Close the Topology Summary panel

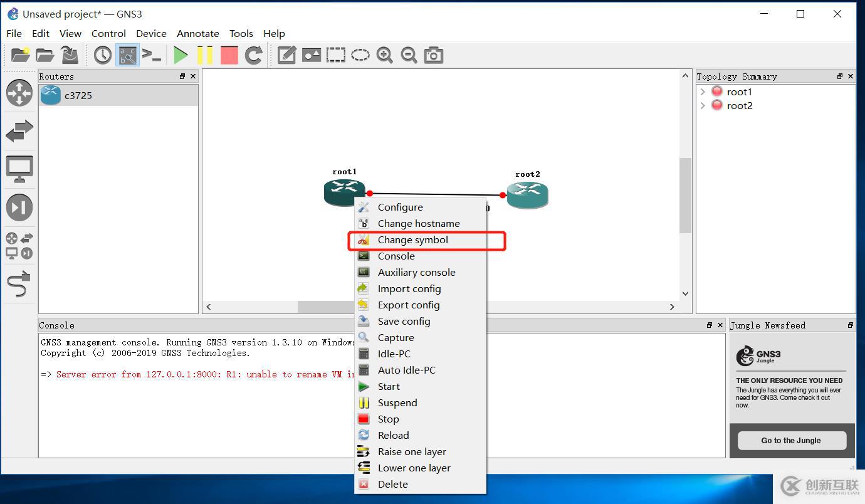850,76
